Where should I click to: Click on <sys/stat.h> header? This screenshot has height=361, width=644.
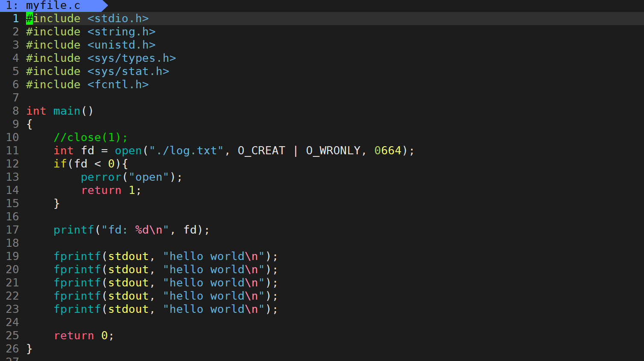point(128,71)
